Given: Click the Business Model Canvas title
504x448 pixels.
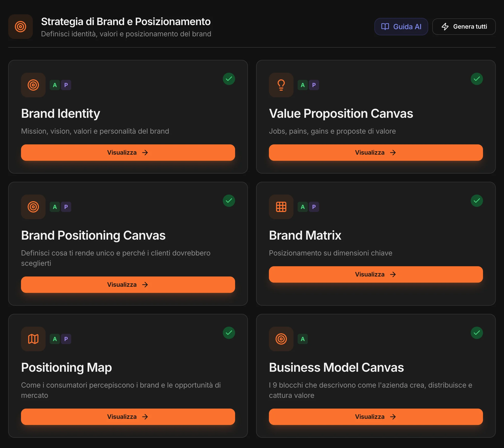Looking at the screenshot, I should 336,368.
